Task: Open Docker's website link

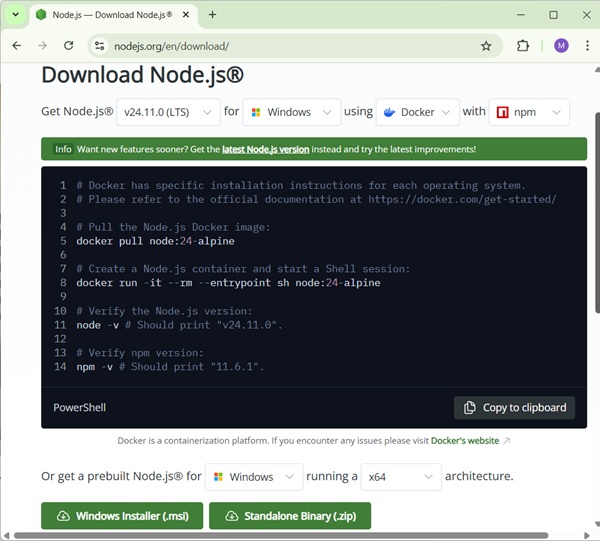Action: point(465,441)
